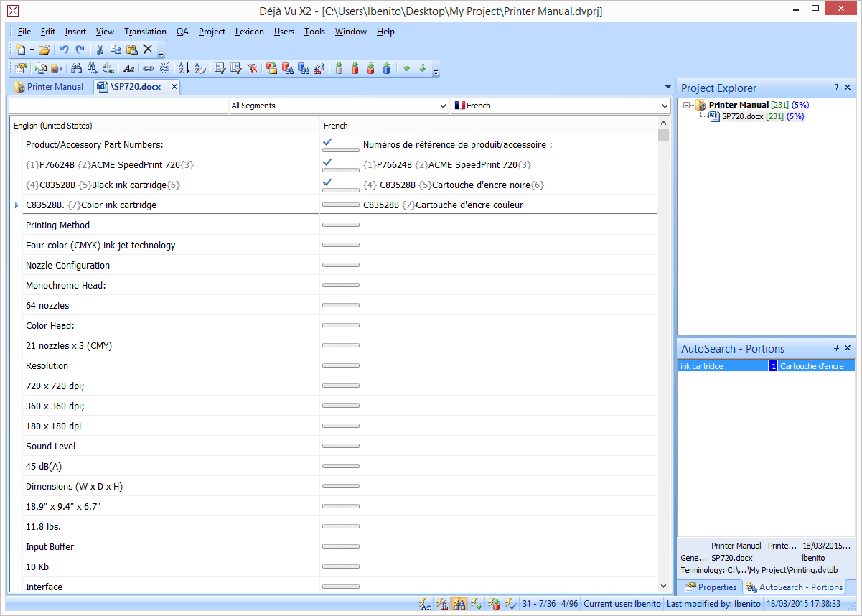Switch to the Properties panel tab
This screenshot has width=862, height=616.
pyautogui.click(x=711, y=587)
